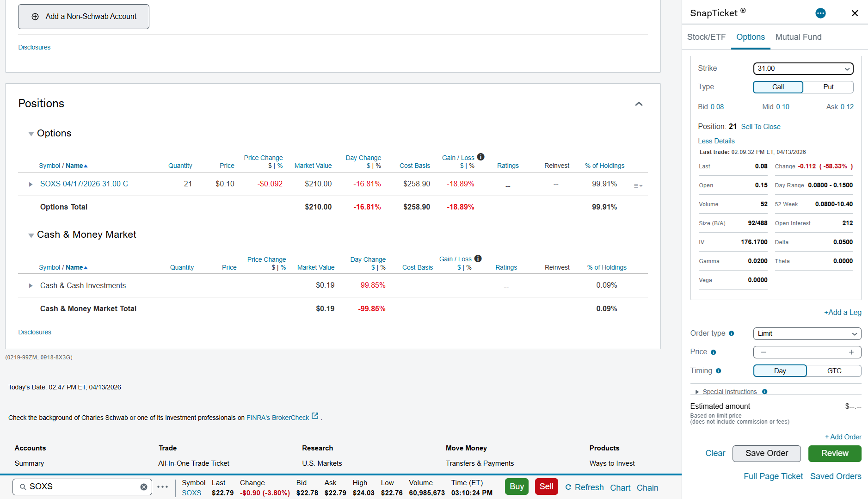Click the red Sell button in quote bar
868x499 pixels.
pyautogui.click(x=546, y=487)
